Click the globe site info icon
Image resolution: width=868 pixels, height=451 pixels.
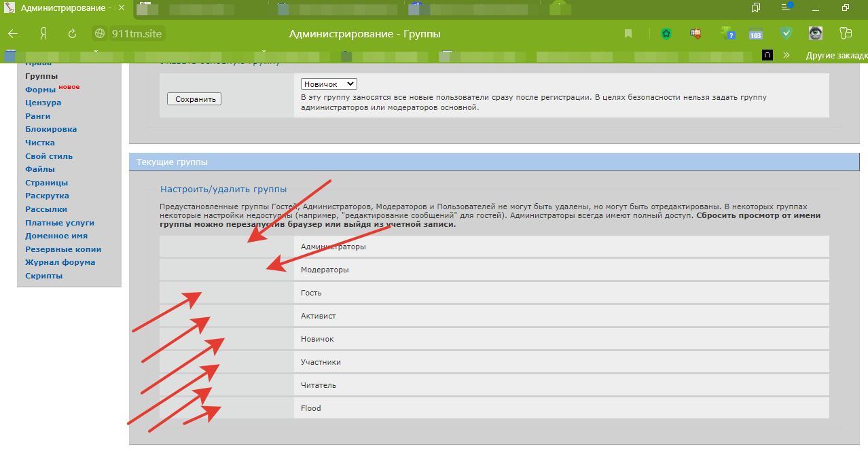100,34
